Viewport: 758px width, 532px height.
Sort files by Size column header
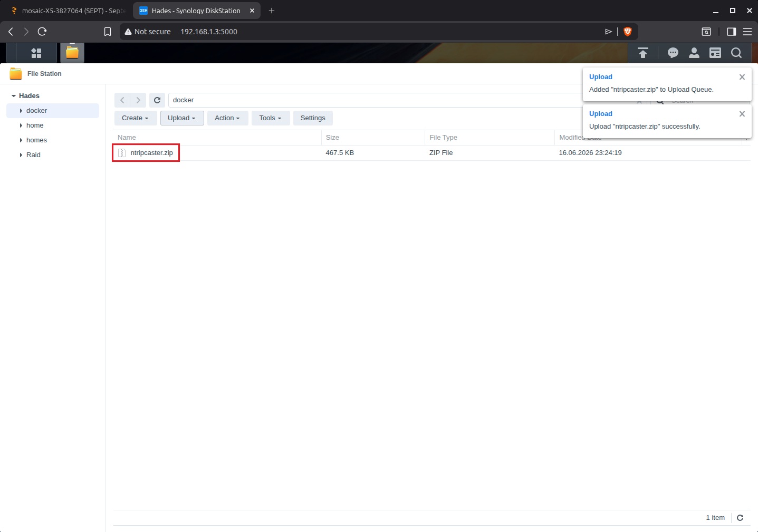click(x=373, y=138)
